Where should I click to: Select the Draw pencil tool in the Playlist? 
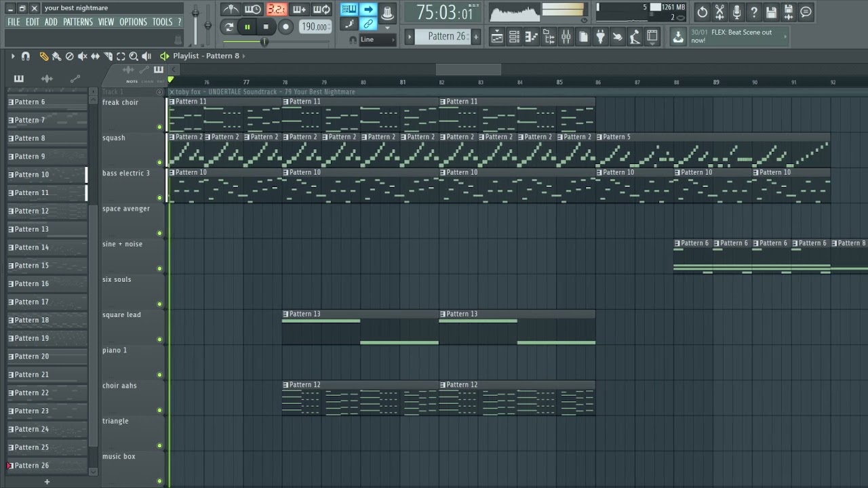coord(44,56)
